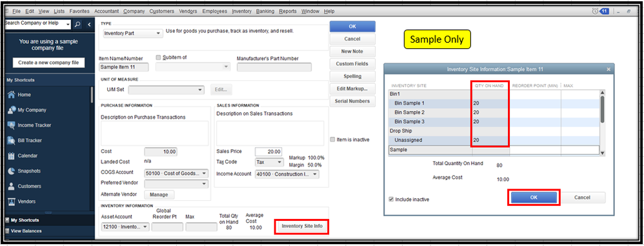Click the Edit Markup button
Image resolution: width=644 pixels, height=246 pixels.
(352, 88)
